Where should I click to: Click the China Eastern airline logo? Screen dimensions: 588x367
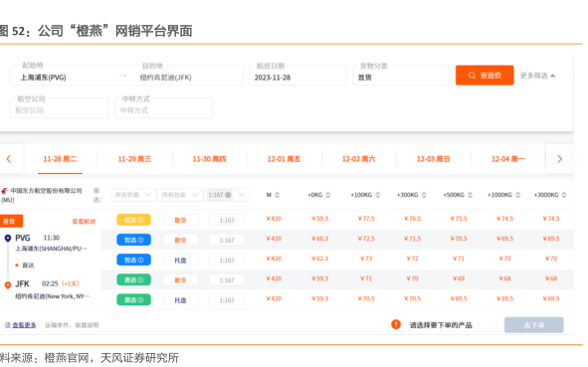(x=5, y=191)
